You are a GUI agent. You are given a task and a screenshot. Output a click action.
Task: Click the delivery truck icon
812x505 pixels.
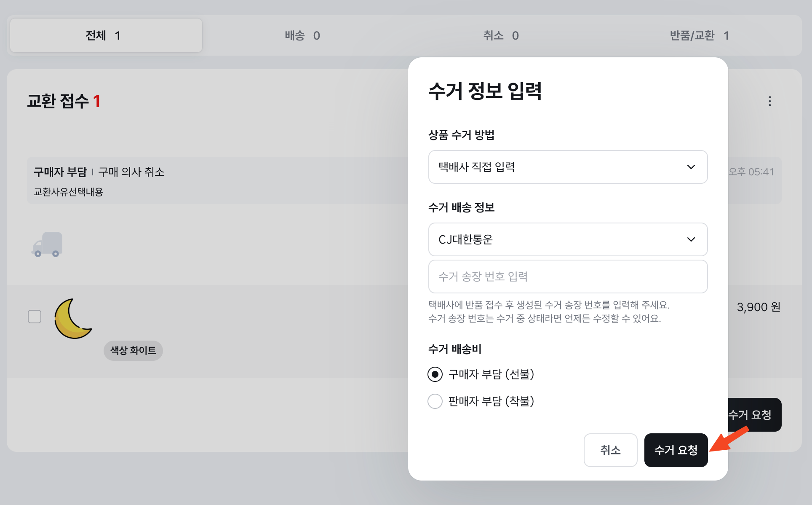click(x=47, y=244)
